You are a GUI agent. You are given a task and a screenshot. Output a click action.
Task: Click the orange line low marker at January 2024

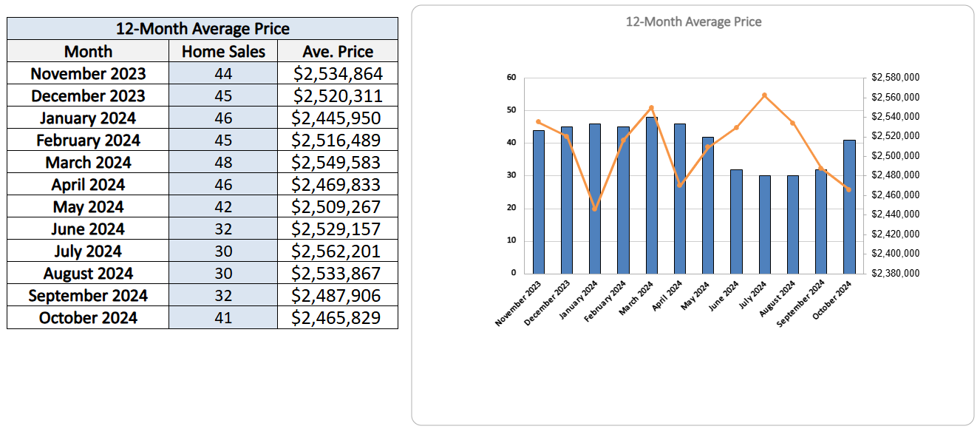click(x=595, y=209)
